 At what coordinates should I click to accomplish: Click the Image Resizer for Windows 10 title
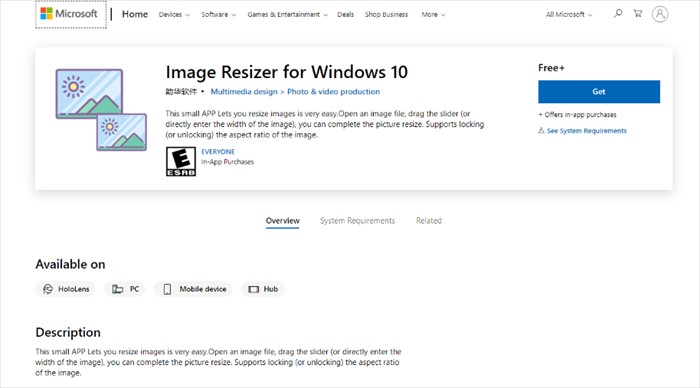tap(287, 72)
